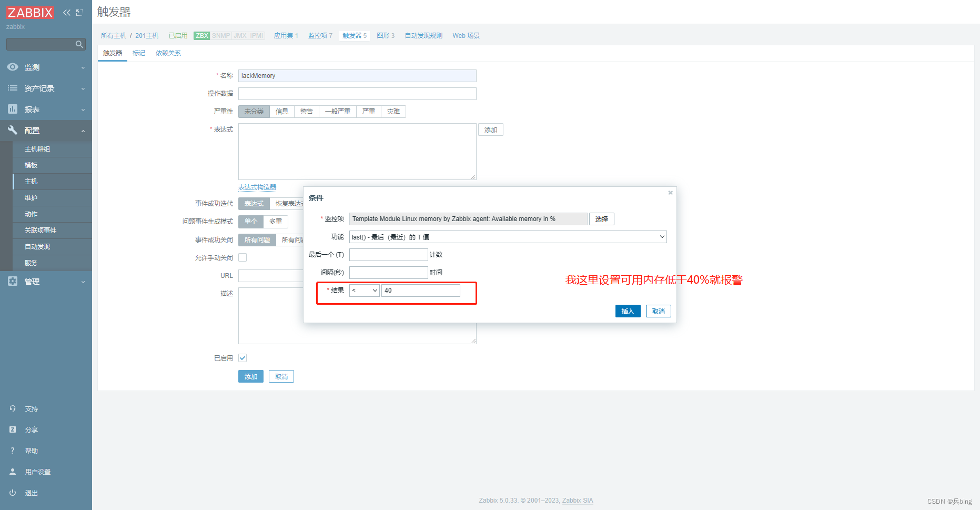The image size is (980, 510).
Task: Switch to the 标记 tab
Action: coord(139,53)
